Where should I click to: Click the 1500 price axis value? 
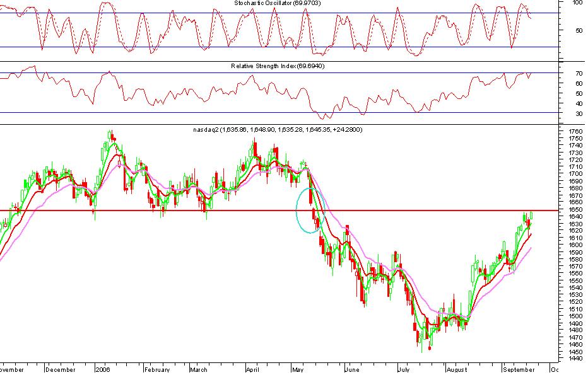tap(575, 316)
